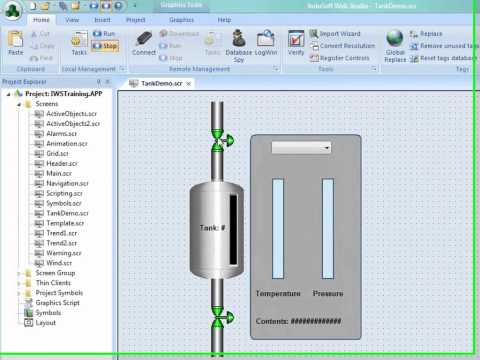Collapse the Screens folder
The image size is (480, 360).
19,104
